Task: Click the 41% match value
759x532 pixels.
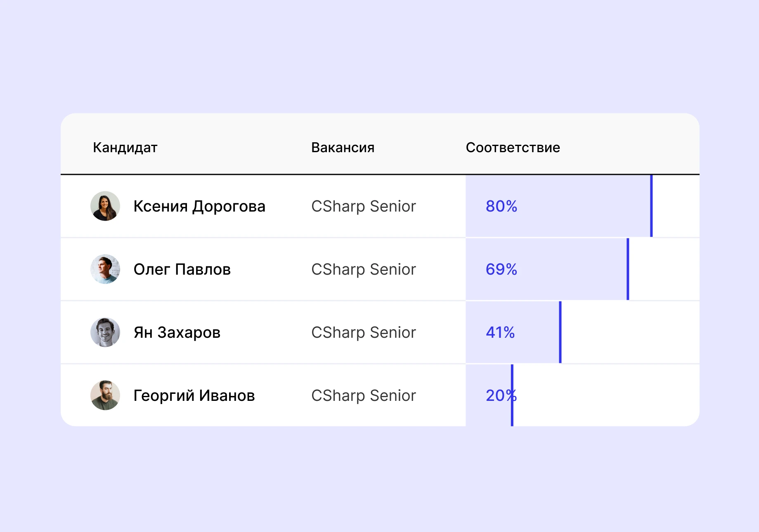Action: (x=500, y=332)
